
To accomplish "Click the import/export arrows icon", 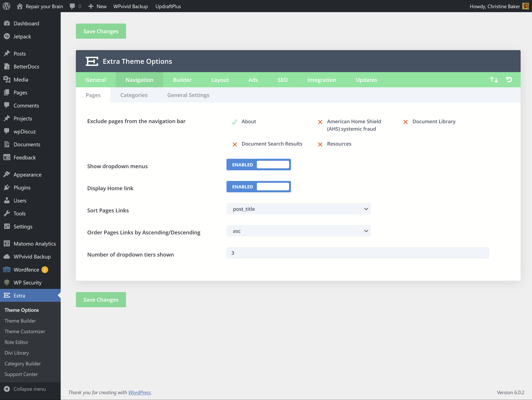I will [494, 80].
